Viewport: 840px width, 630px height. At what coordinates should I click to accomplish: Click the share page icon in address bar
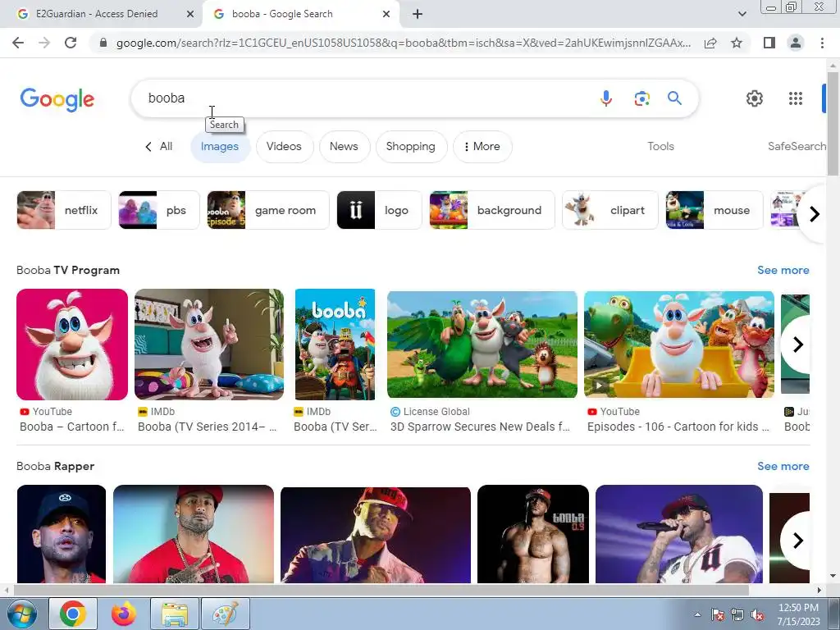coord(710,43)
